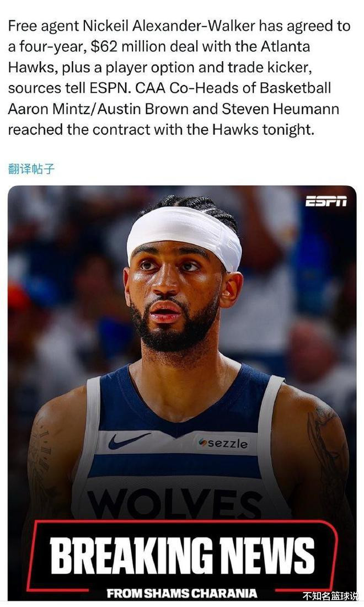The image size is (364, 607).
Task: Click the ESPN logo on the photo
Action: 326,201
